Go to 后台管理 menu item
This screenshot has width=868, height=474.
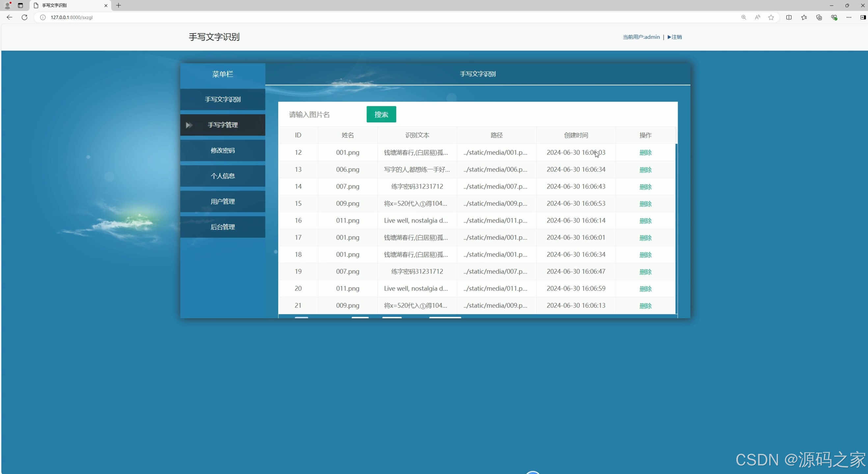coord(222,227)
